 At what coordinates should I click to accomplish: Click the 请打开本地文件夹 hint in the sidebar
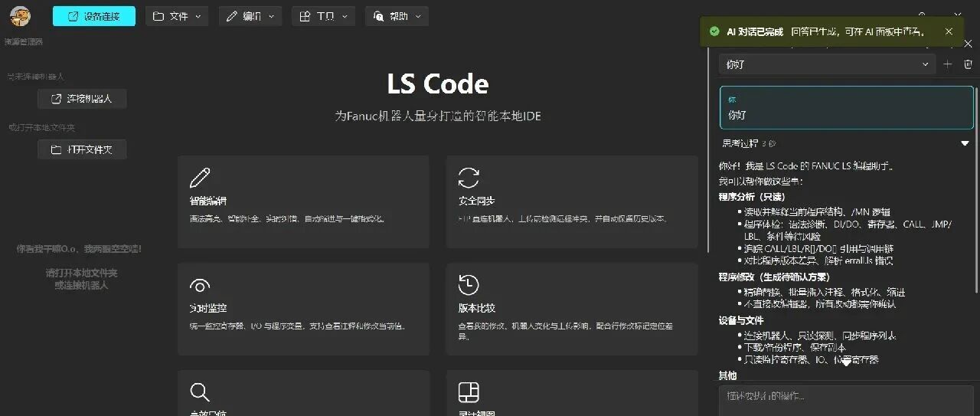click(81, 273)
